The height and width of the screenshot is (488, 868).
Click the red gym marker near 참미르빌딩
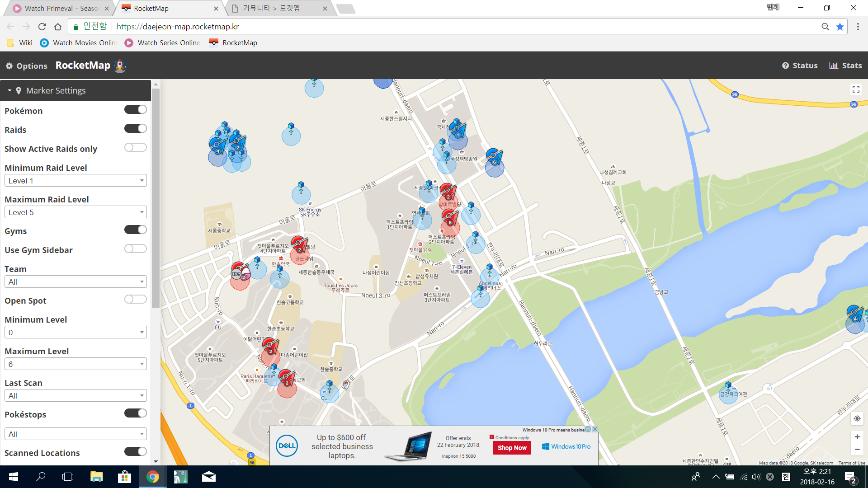[448, 193]
